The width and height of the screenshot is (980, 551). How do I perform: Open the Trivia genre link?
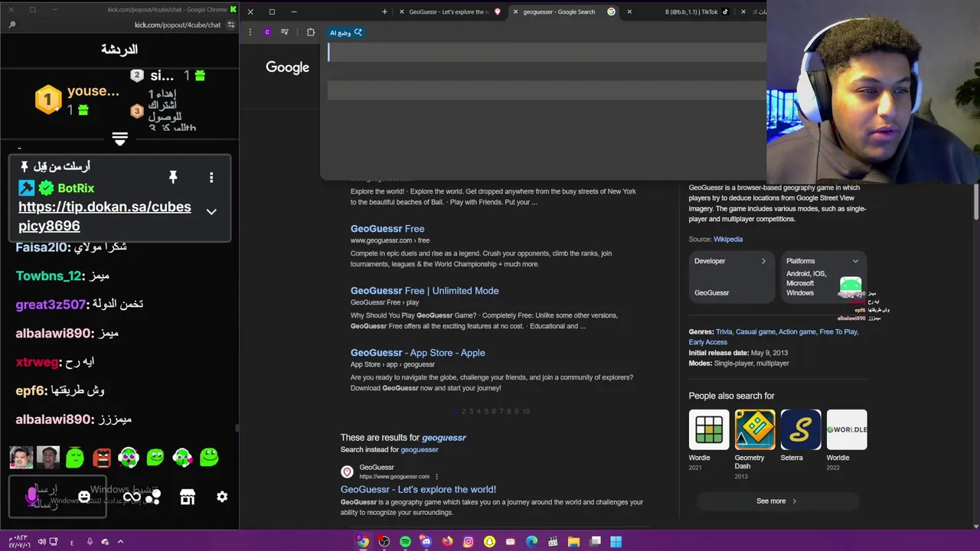pos(724,331)
